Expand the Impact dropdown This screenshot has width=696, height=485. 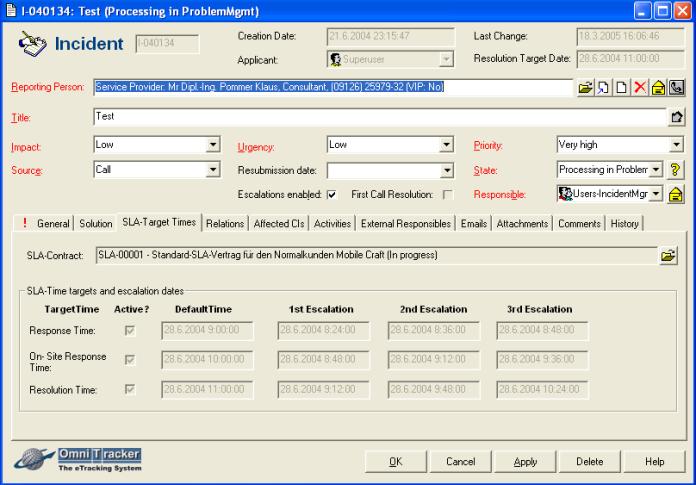tap(212, 145)
